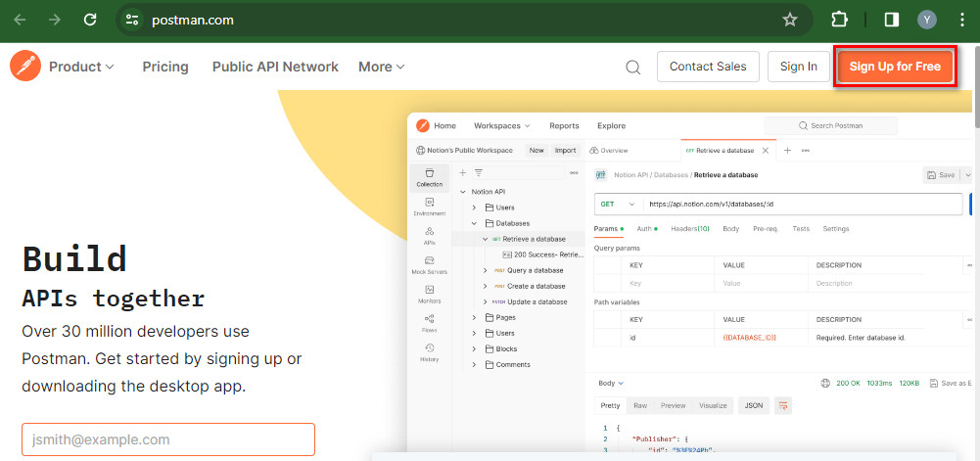
Task: Switch to the Pre-req. tab
Action: pos(766,229)
